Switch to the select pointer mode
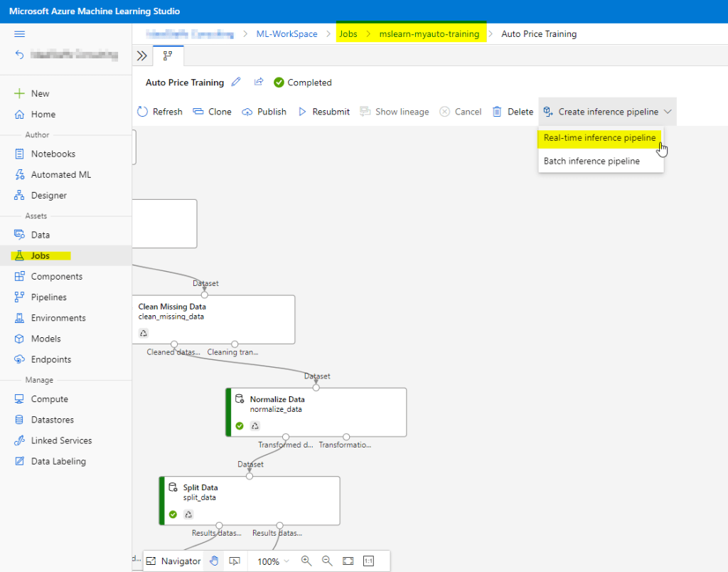 (234, 561)
